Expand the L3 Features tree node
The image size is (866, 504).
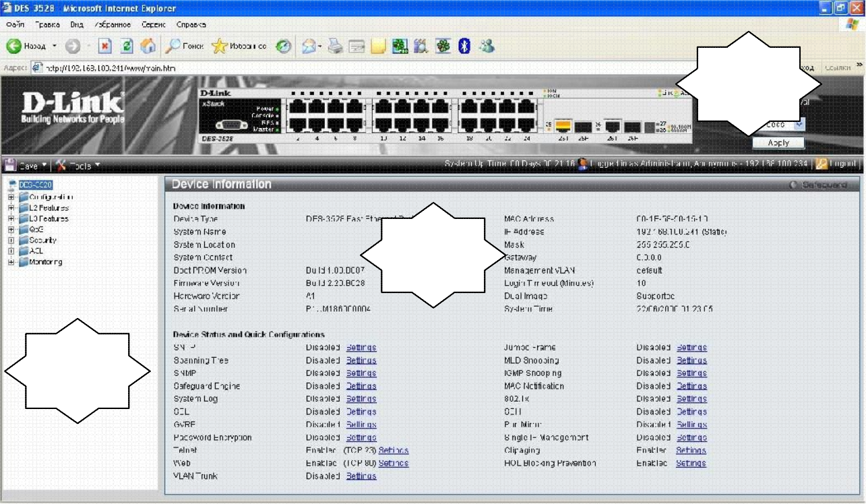click(11, 218)
